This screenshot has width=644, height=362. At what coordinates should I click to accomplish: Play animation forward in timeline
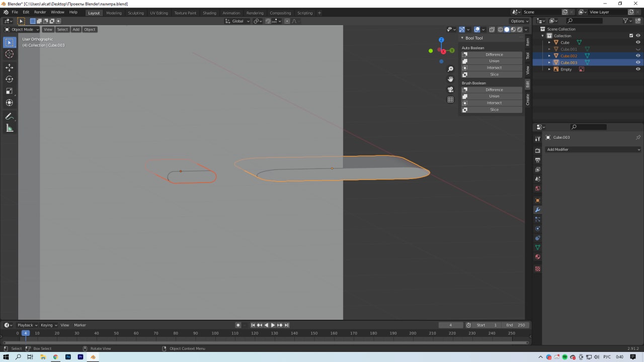[273, 325]
